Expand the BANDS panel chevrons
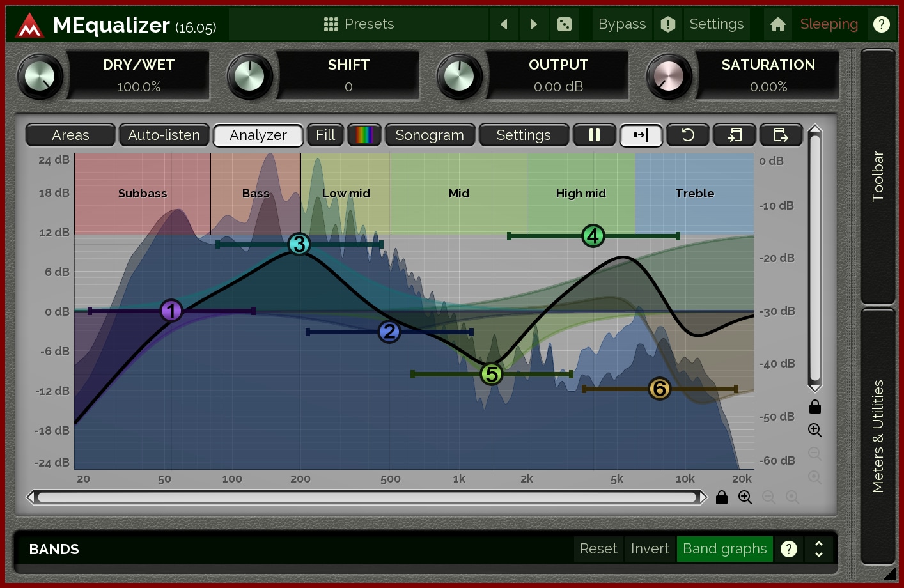Screen dimensions: 904x588 click(819, 549)
